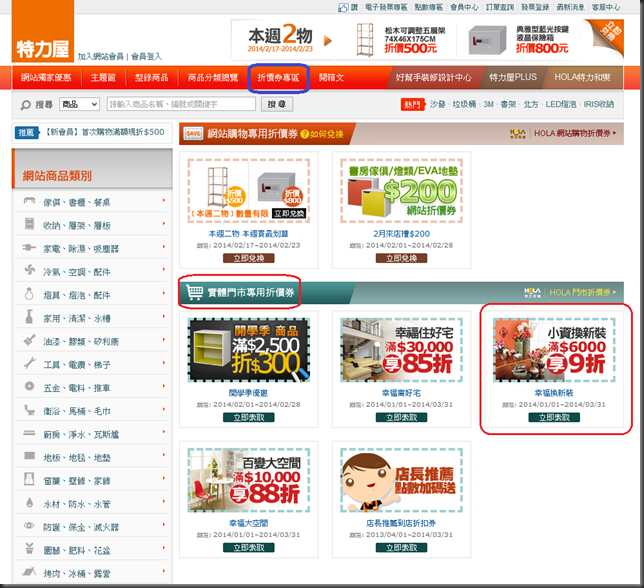This screenshot has height=588, width=644.
Task: Expand the 水材、防水、水管 category arrow
Action: point(163,501)
